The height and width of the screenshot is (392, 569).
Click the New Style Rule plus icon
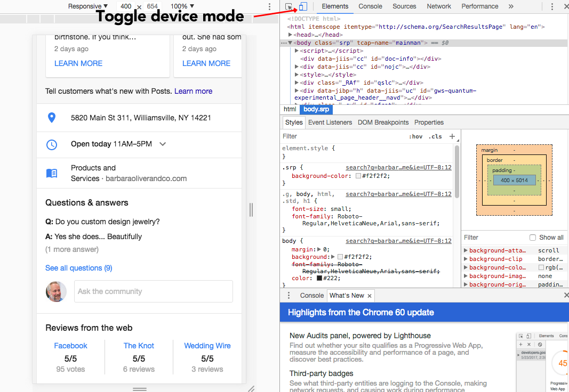pos(452,136)
